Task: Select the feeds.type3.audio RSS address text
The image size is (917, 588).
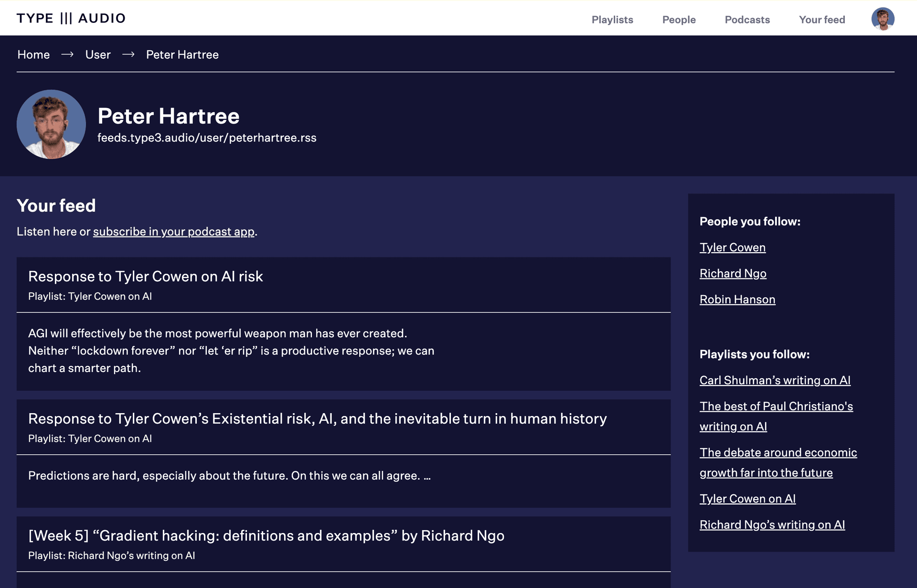Action: 207,138
